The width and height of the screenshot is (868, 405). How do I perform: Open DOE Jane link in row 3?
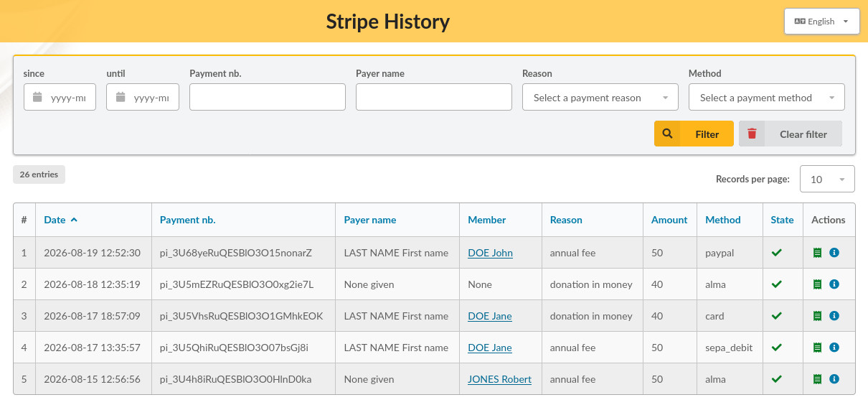[490, 316]
